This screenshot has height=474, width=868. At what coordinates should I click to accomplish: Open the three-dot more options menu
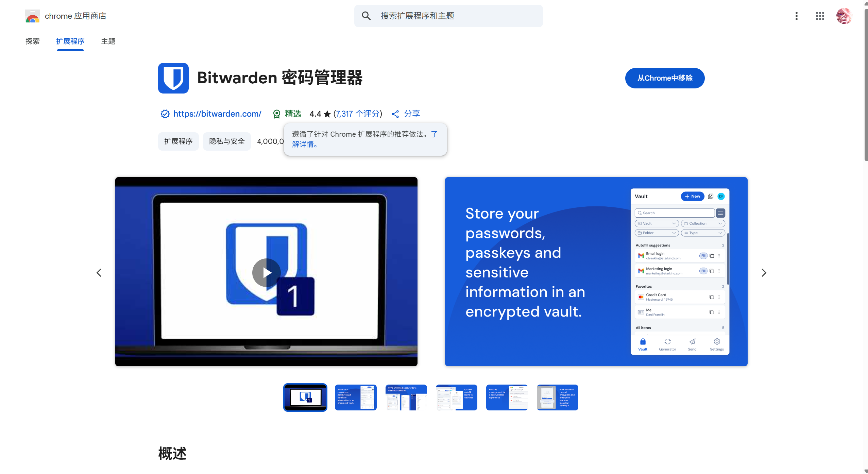coord(796,16)
